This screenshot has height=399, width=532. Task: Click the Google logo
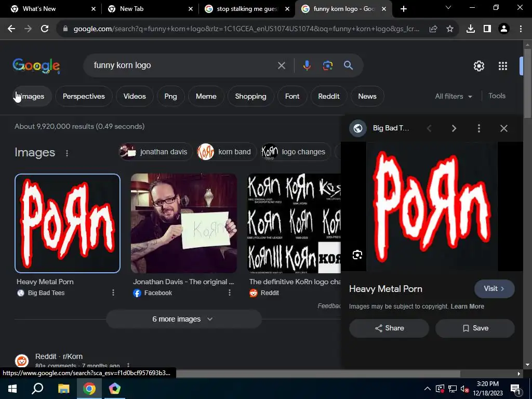click(x=36, y=65)
